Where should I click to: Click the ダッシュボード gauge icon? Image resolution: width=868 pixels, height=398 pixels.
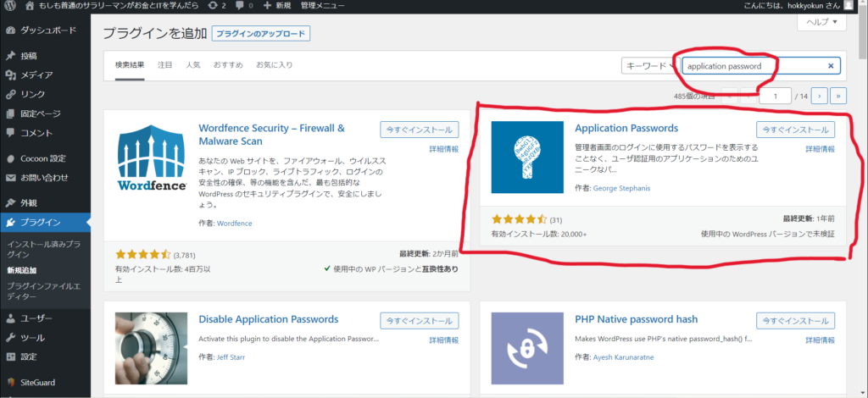tap(10, 30)
